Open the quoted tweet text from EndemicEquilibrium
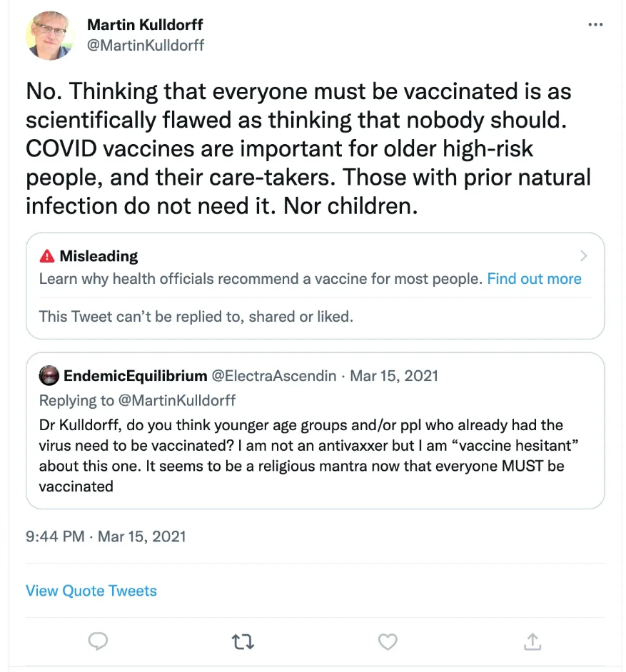 tap(308, 456)
